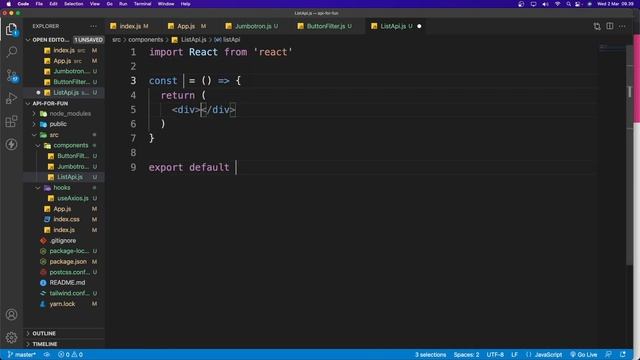Open .gitignore in the file tree
The height and width of the screenshot is (360, 640).
pos(63,241)
